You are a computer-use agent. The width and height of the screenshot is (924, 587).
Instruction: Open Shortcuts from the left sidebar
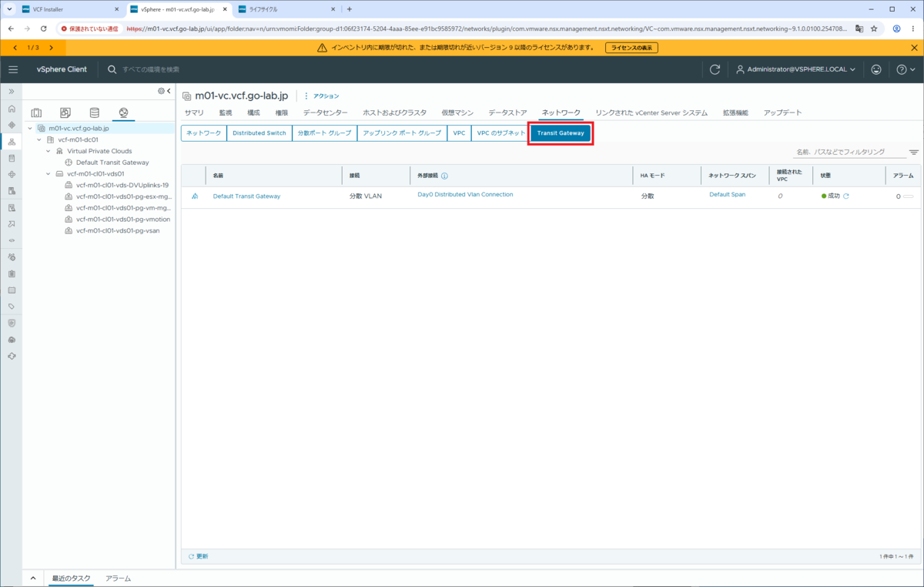[12, 124]
